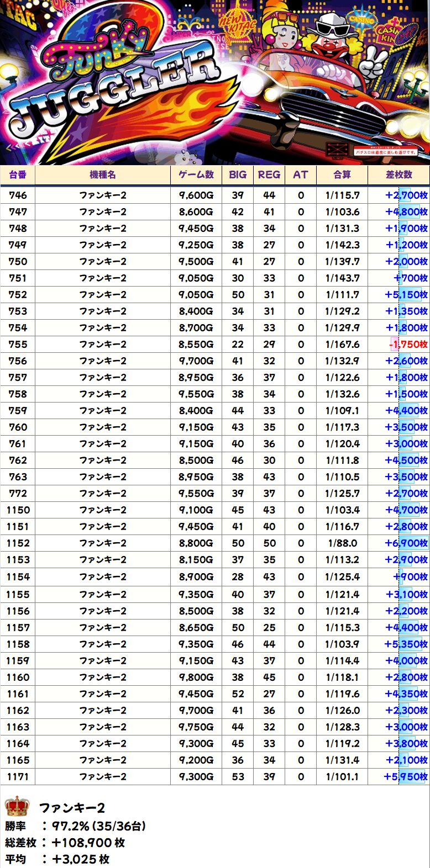Select machine number 756
The height and width of the screenshot is (868, 430).
click(x=18, y=361)
